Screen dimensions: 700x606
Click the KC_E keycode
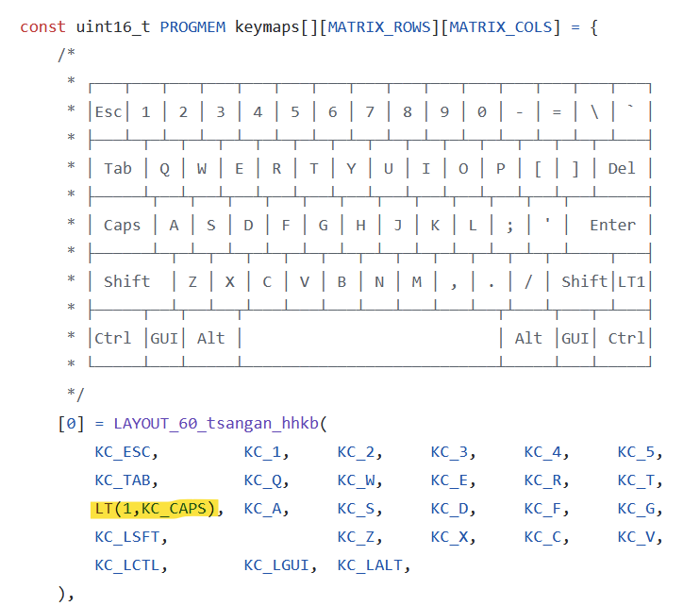point(450,480)
